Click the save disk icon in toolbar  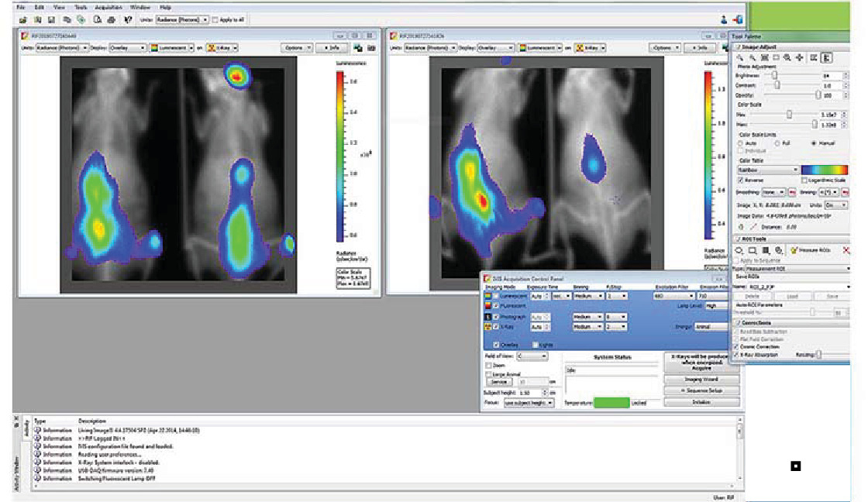click(x=51, y=19)
